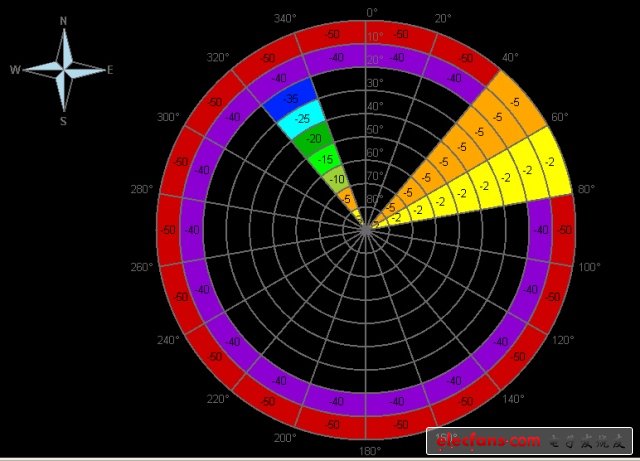Click the 0° azimuth label at top
The height and width of the screenshot is (461, 640).
pos(371,13)
